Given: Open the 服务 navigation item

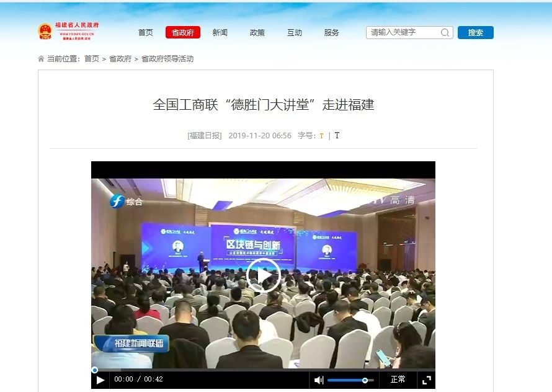Looking at the screenshot, I should pos(331,33).
